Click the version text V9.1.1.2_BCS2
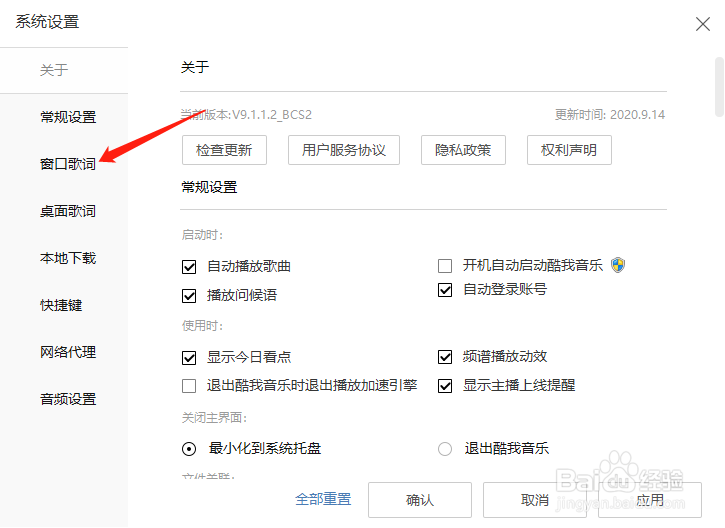 pos(272,115)
